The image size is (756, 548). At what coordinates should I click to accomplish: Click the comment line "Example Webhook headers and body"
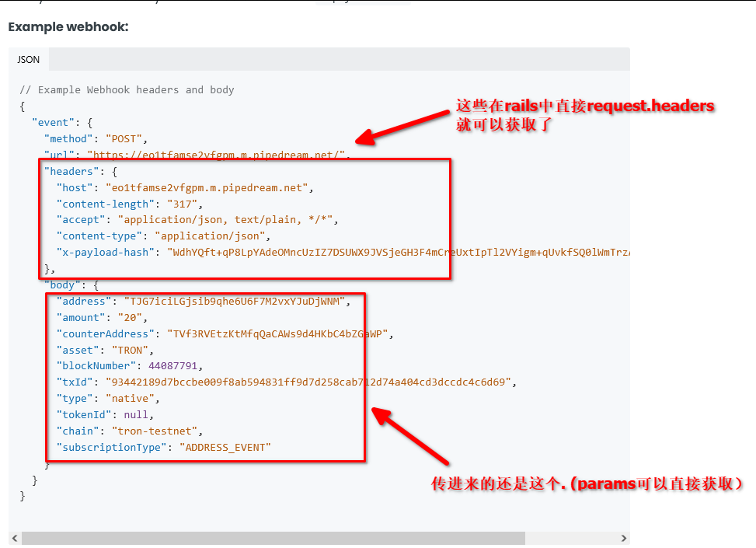[x=127, y=90]
